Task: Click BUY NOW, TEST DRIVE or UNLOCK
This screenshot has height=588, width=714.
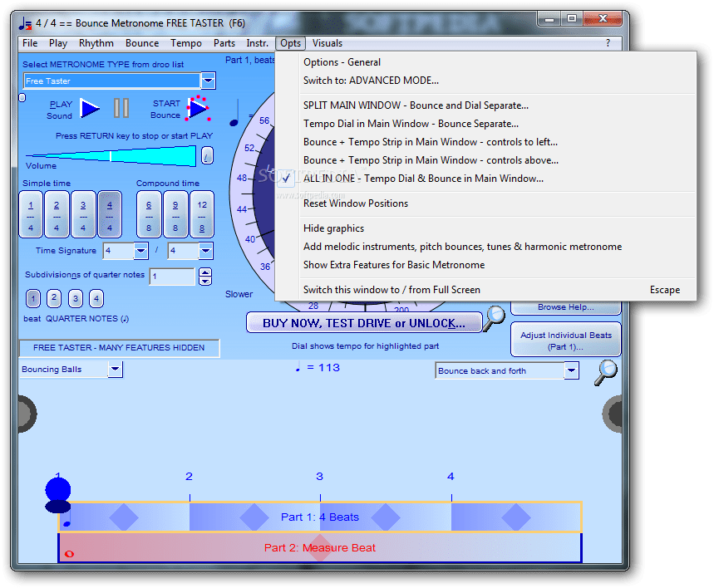Action: point(364,322)
